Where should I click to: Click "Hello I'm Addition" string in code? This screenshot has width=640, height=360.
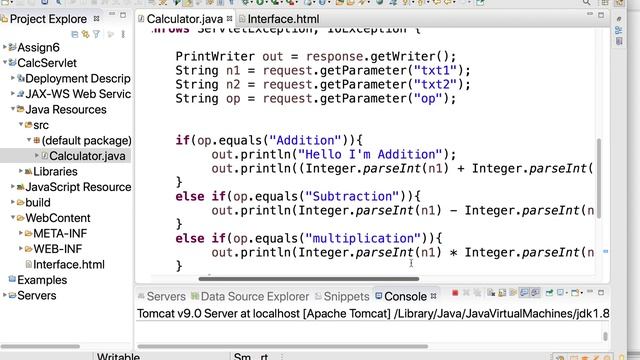point(370,154)
